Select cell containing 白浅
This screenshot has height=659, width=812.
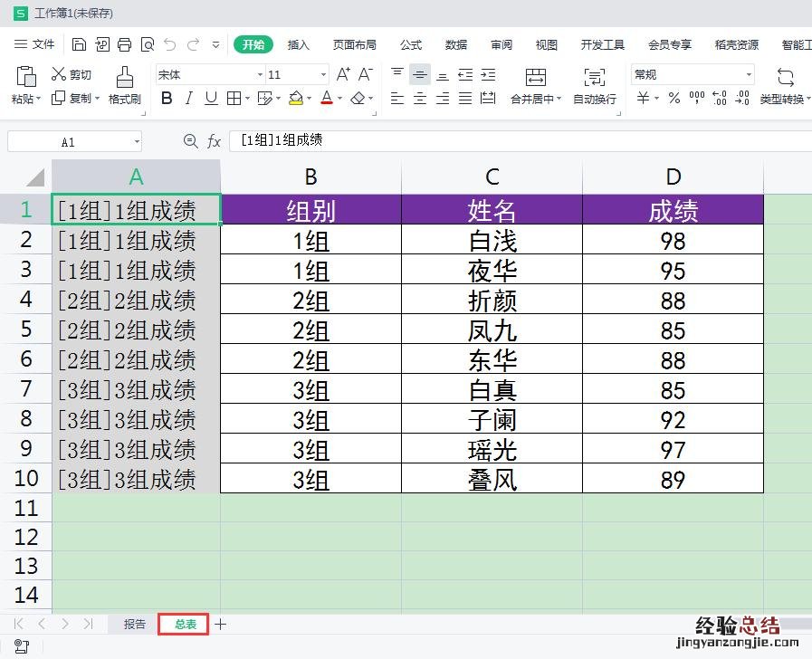[492, 240]
